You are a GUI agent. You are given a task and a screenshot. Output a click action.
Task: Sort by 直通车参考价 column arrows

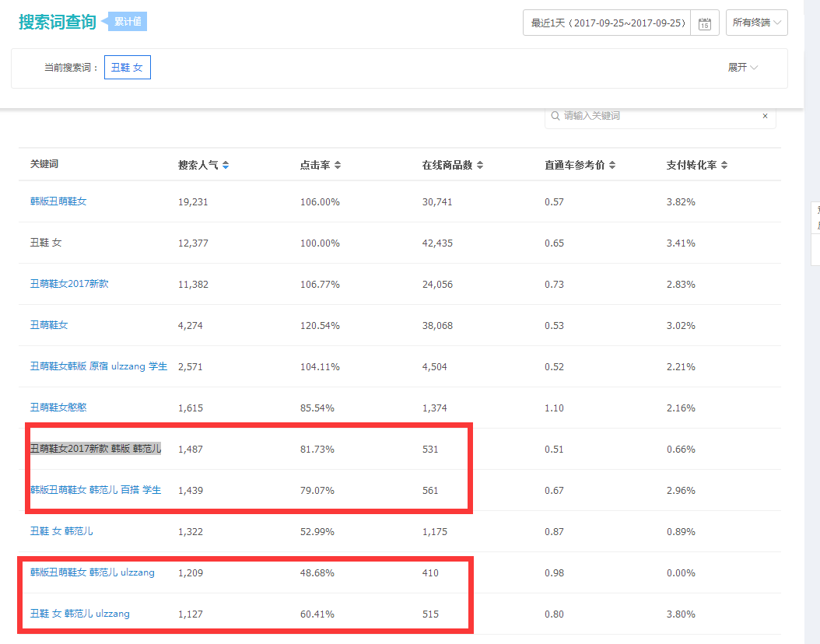pos(611,165)
